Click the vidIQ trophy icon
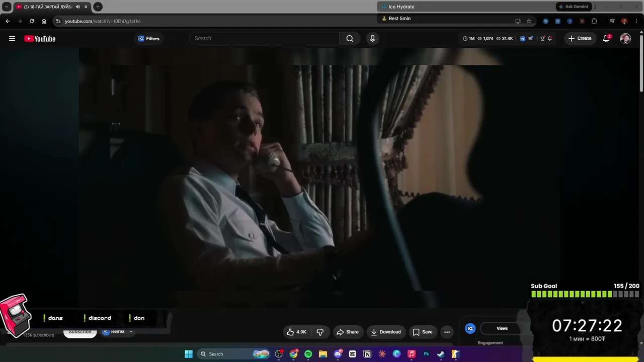The height and width of the screenshot is (362, 644). click(542, 39)
